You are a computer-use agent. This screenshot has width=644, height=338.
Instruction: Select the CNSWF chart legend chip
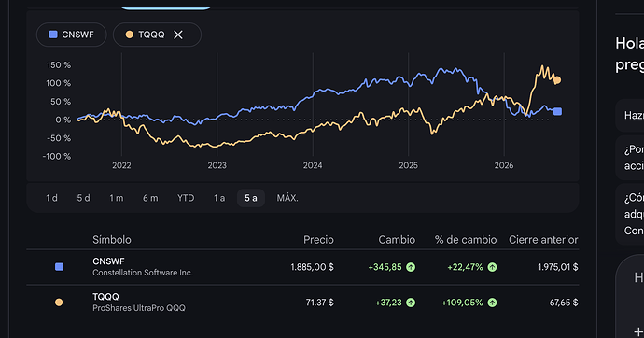72,35
